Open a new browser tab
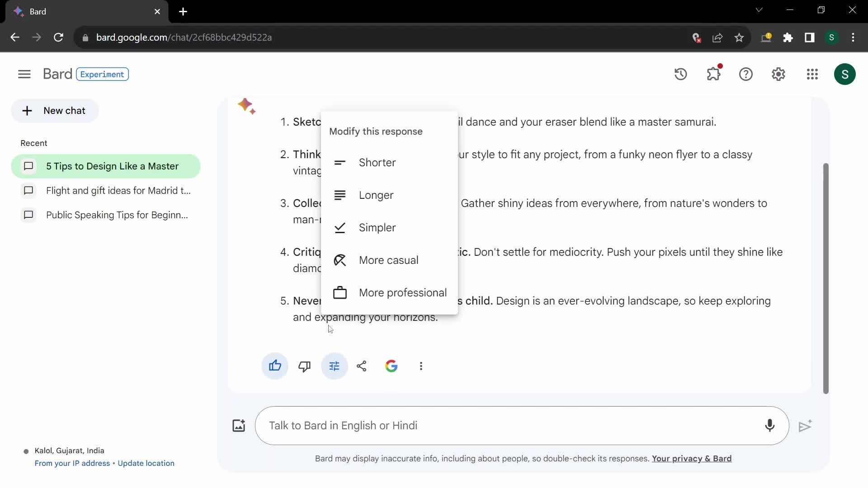Screen dimensions: 868x488 [x=183, y=12]
